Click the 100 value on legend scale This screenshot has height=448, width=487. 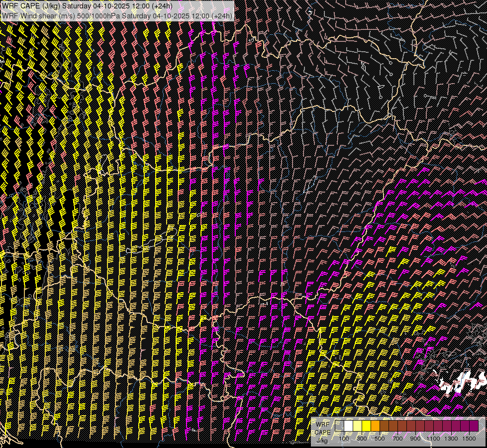344,439
